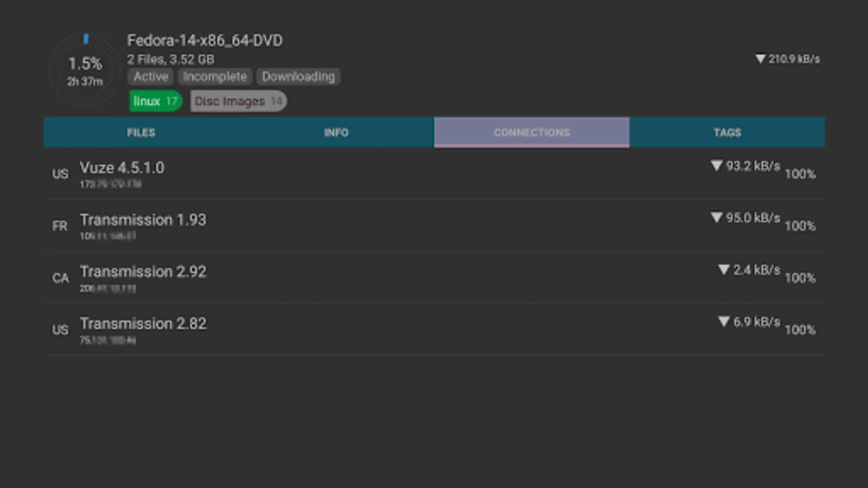
Task: Click the Active status tag
Action: pos(151,76)
